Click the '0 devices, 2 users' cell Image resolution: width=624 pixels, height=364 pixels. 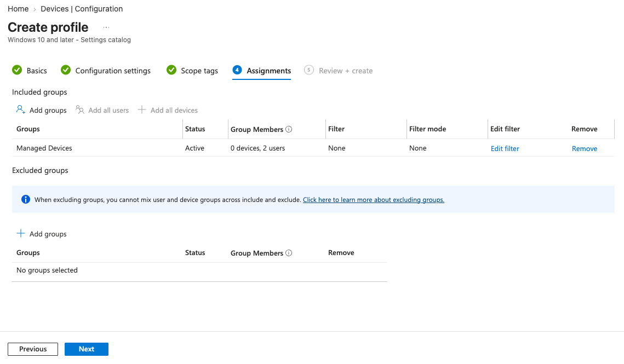258,148
